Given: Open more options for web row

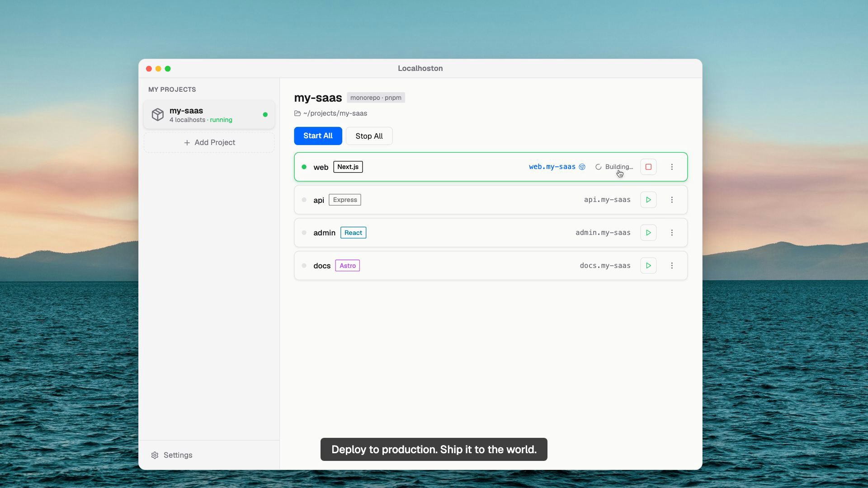Looking at the screenshot, I should (672, 167).
